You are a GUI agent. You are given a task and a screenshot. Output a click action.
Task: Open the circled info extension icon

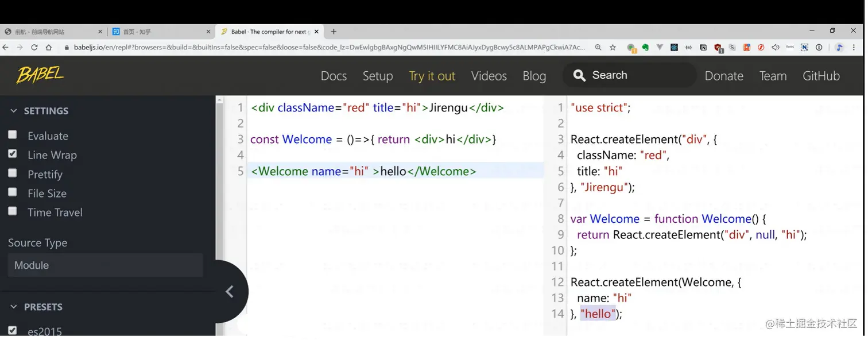point(819,48)
